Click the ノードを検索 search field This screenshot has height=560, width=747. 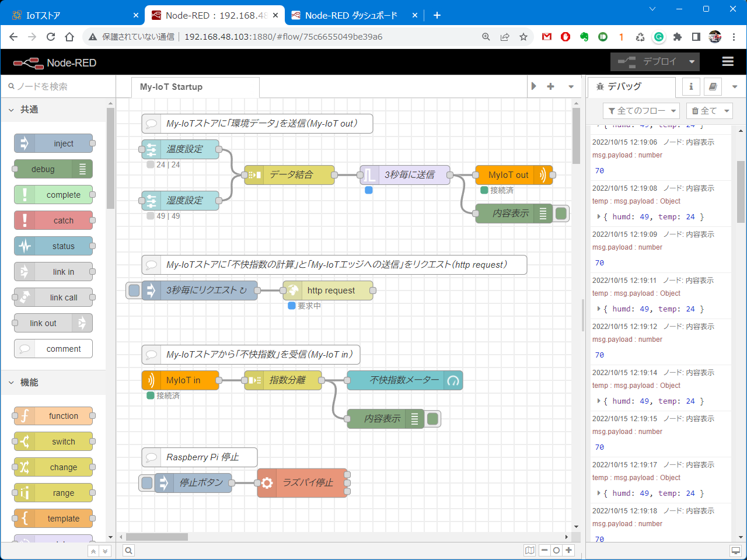point(58,86)
